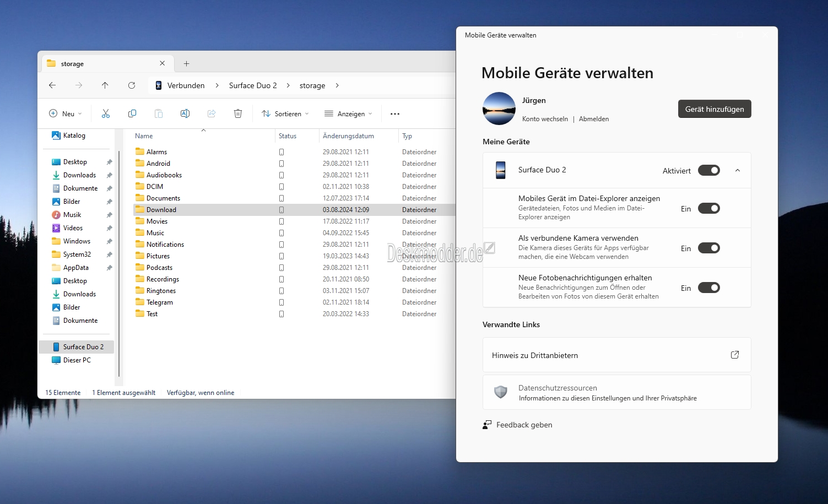The image size is (828, 504).
Task: Click the Share icon in Explorer toolbar
Action: pos(212,113)
